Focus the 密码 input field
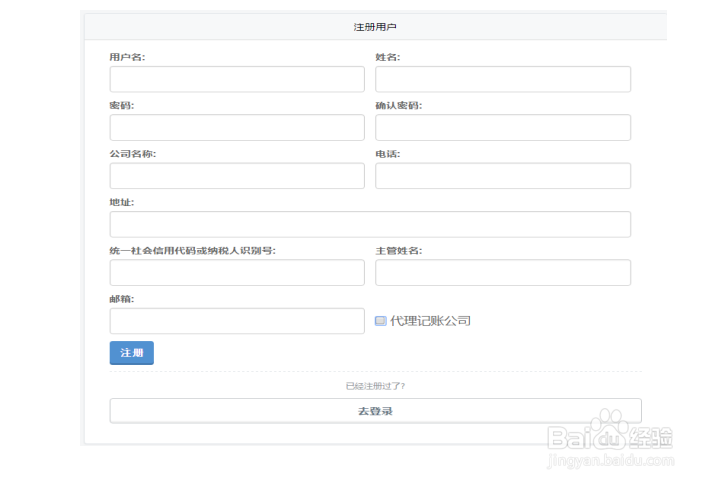 pos(237,128)
